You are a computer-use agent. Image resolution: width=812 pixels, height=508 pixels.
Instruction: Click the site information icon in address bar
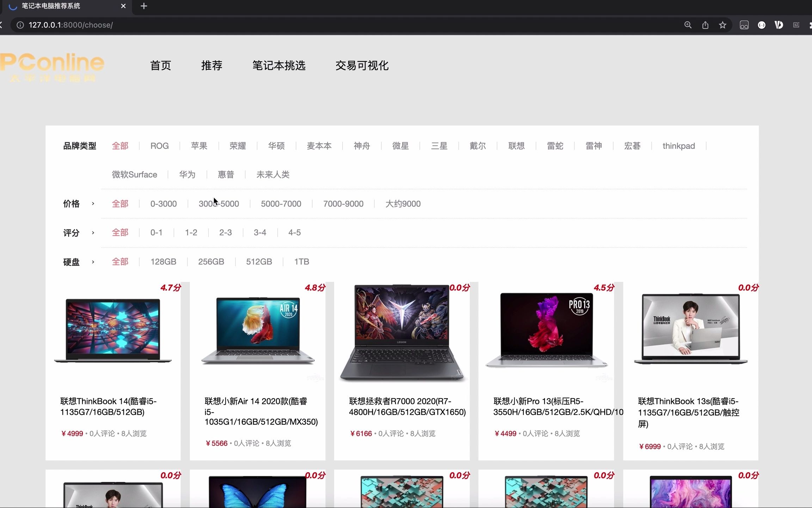[20, 25]
